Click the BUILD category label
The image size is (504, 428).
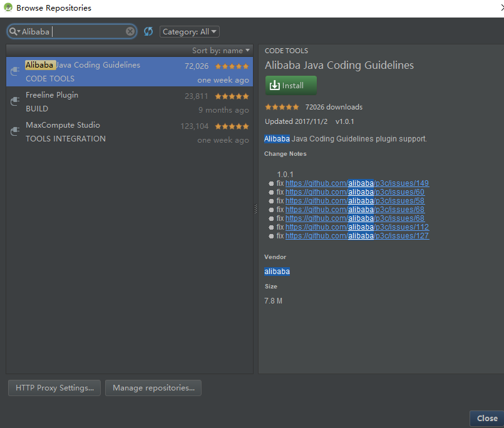(x=37, y=109)
